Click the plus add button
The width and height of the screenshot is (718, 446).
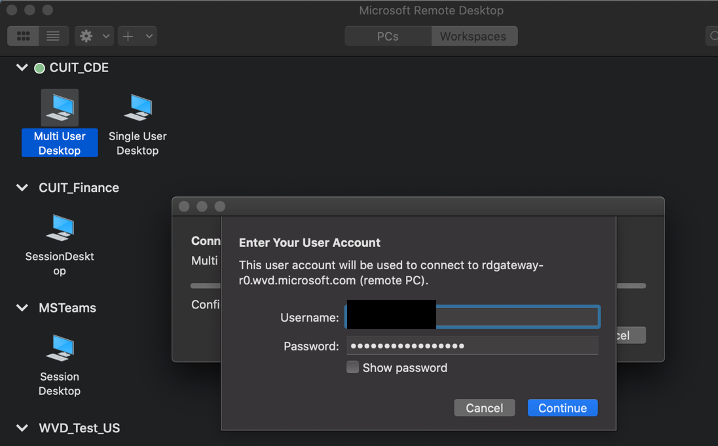pos(128,36)
